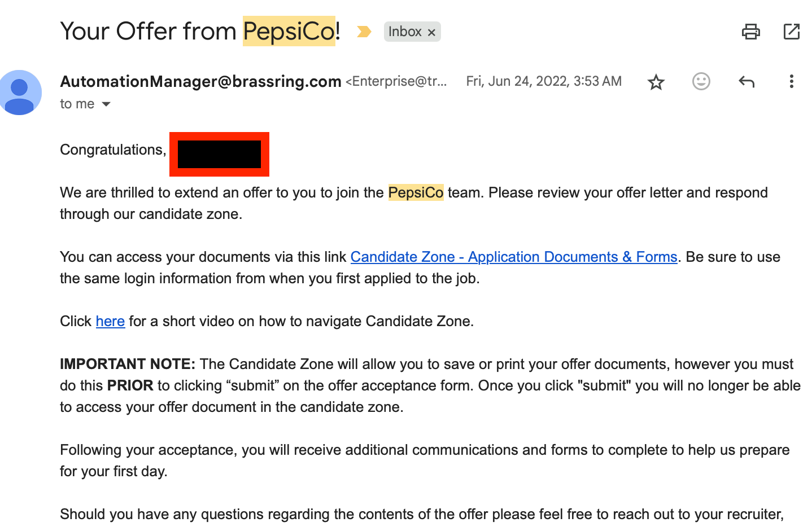Viewport: 812px width, 527px height.
Task: Click the sender's profile avatar
Action: 20,93
